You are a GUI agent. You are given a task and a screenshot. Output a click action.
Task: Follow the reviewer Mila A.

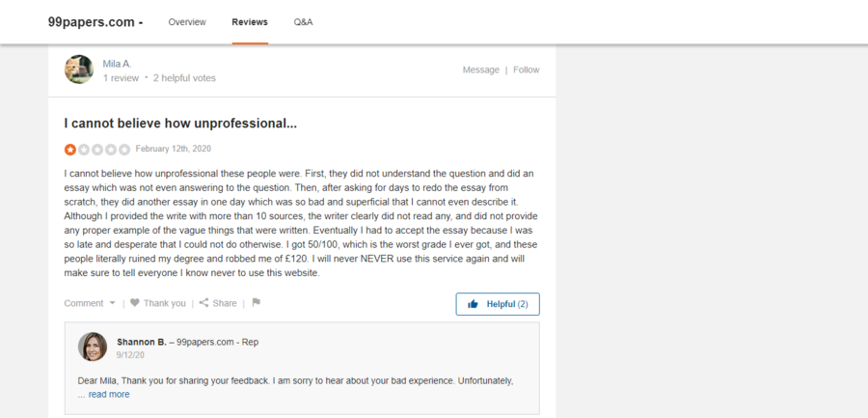(527, 70)
